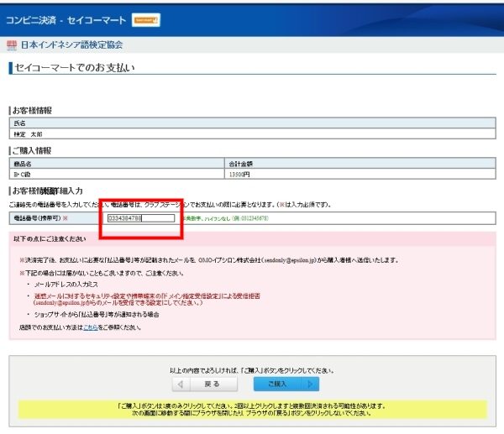Select the お客様情報 section heading
This screenshot has height=434, width=504.
[x=32, y=111]
